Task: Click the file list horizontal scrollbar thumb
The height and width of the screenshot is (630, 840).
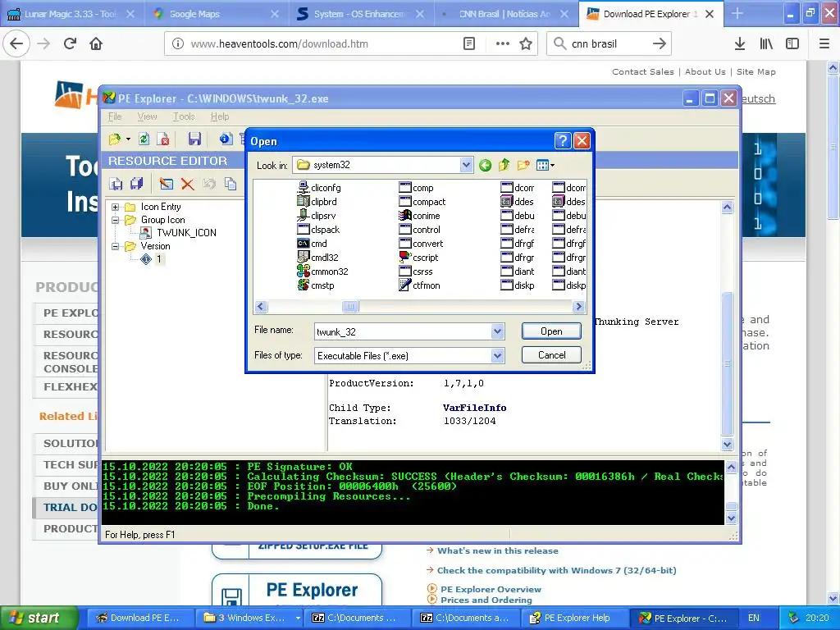Action: (350, 307)
